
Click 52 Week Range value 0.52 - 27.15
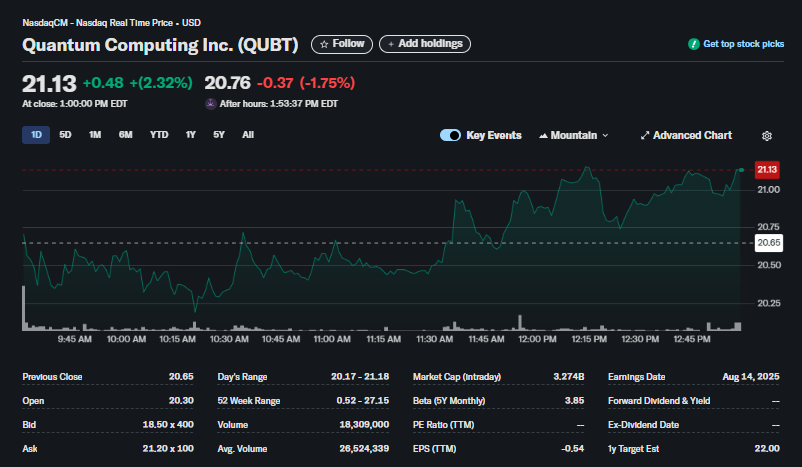click(x=363, y=401)
